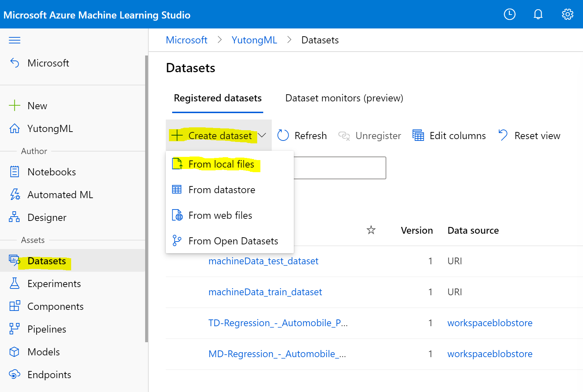Click the Notebooks icon in sidebar

point(15,172)
